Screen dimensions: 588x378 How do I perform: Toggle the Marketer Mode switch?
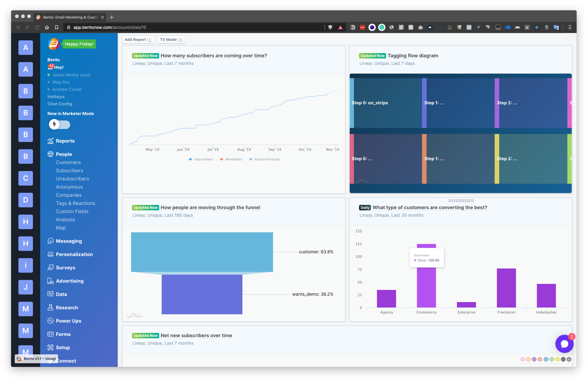point(59,125)
